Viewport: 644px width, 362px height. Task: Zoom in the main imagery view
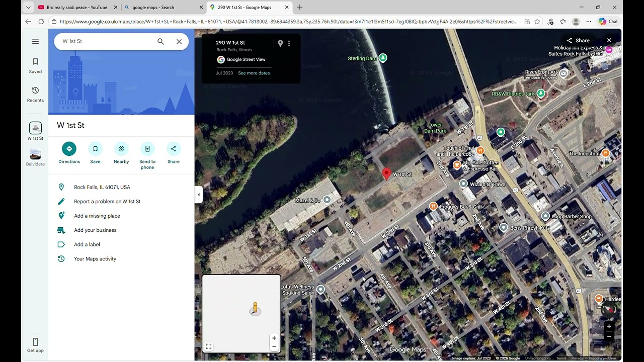click(x=609, y=326)
